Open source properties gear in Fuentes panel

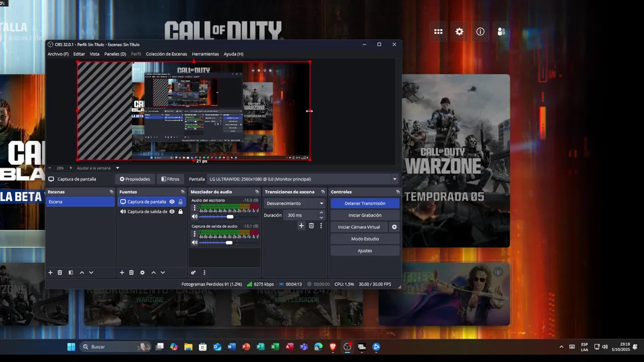142,273
